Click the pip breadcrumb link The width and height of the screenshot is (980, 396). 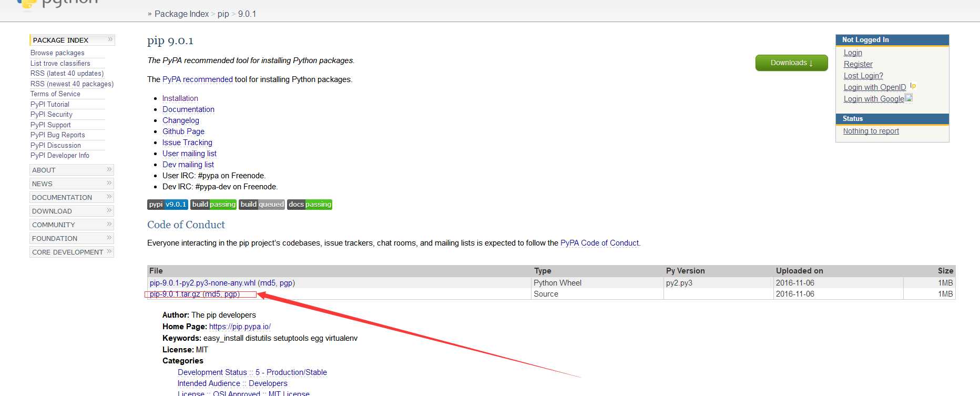(x=223, y=14)
